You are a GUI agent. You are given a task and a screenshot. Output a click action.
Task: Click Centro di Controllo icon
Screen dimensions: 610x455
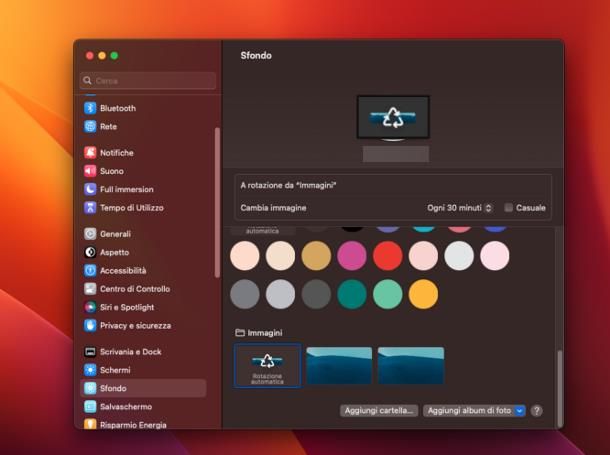(x=90, y=289)
